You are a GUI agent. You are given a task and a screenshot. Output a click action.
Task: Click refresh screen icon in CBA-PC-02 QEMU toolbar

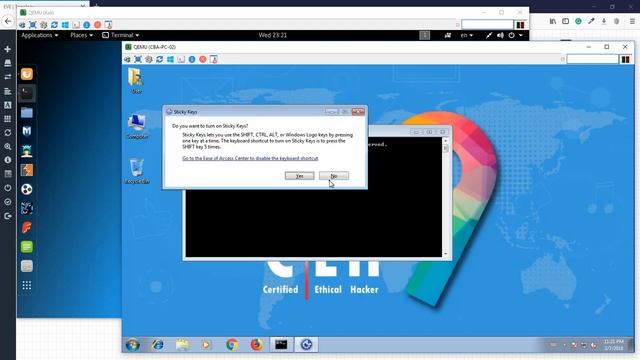pos(160,60)
